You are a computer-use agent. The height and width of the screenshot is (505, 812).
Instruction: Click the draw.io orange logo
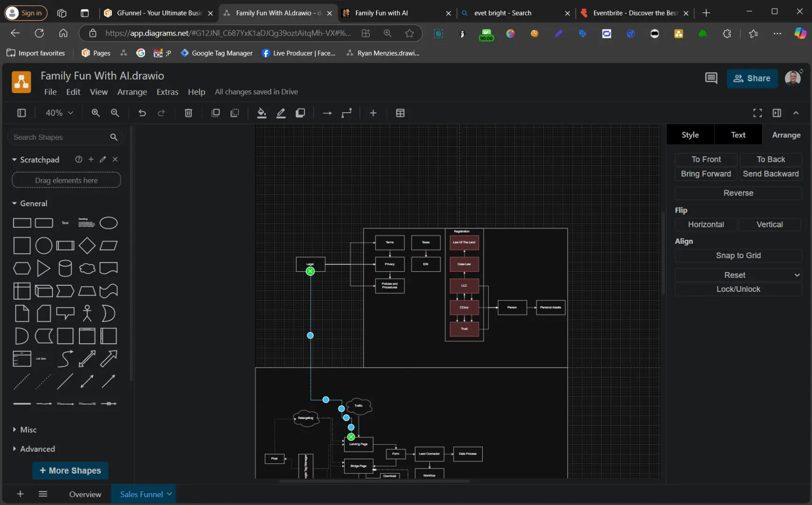click(x=22, y=82)
